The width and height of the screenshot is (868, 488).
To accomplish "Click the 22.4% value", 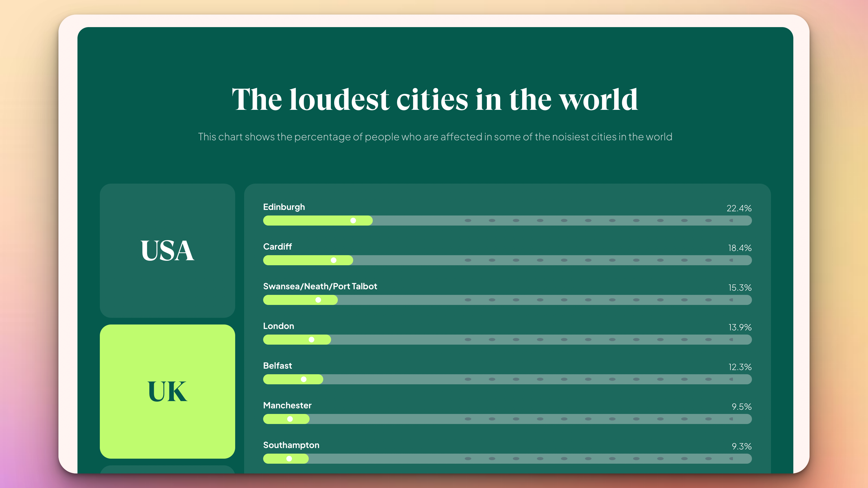I will coord(739,208).
